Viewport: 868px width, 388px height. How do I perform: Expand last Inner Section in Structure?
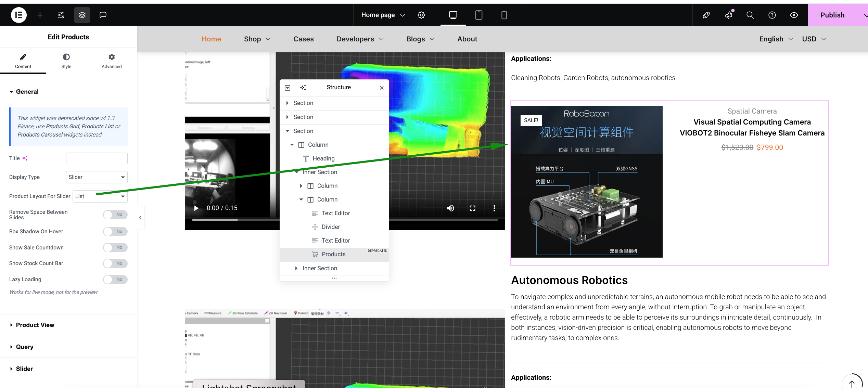pos(296,268)
